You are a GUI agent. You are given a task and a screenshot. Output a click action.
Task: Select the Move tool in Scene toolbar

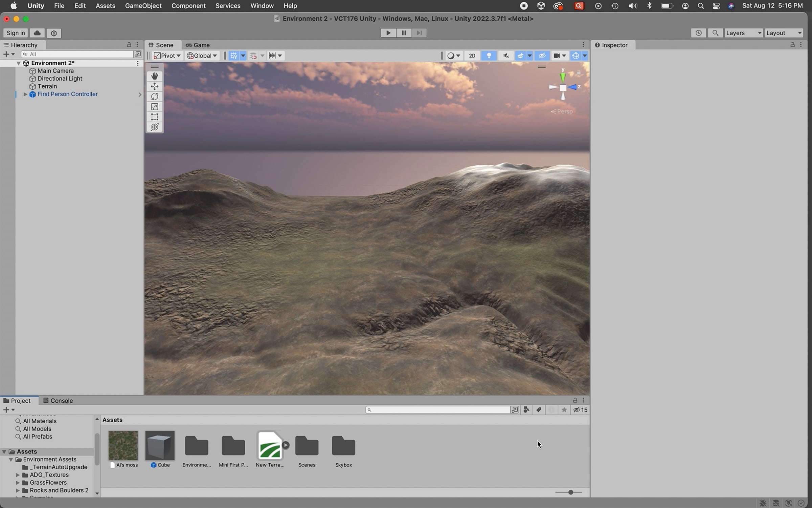tap(155, 86)
